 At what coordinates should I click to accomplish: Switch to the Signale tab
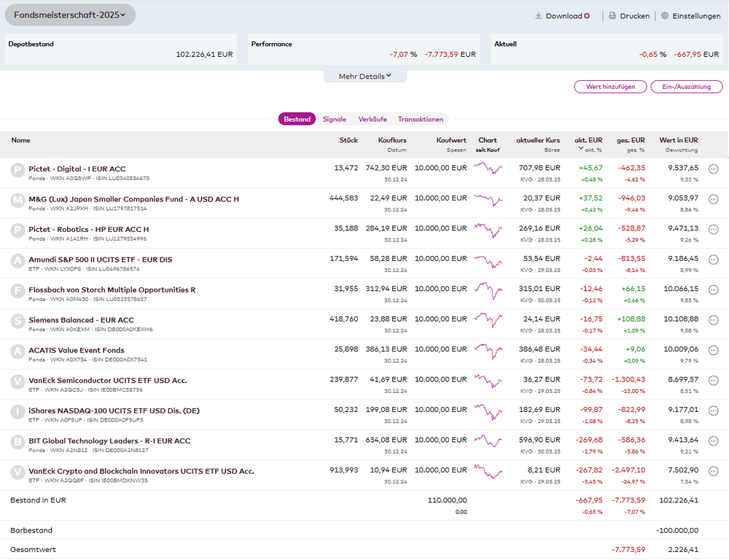(x=335, y=119)
